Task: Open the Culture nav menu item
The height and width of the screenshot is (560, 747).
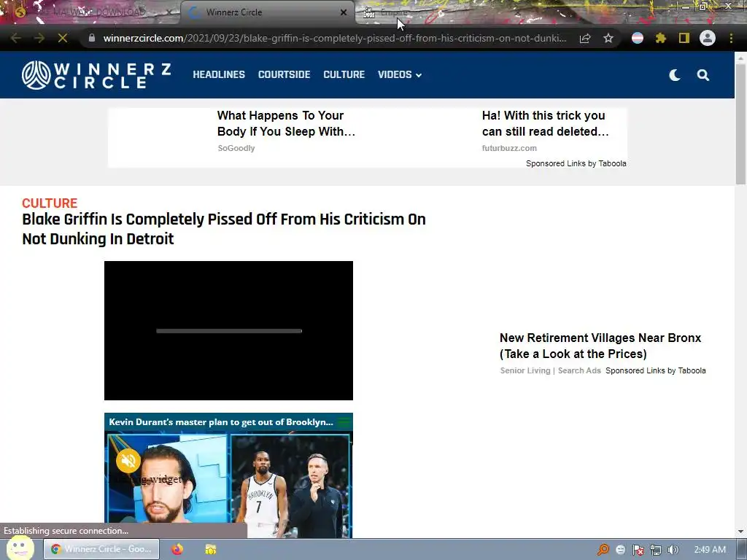Action: click(x=344, y=75)
